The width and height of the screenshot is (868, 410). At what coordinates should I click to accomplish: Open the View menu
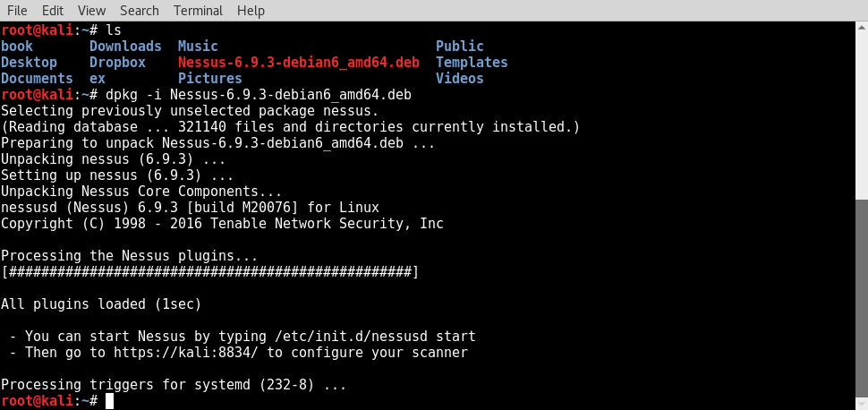(92, 11)
